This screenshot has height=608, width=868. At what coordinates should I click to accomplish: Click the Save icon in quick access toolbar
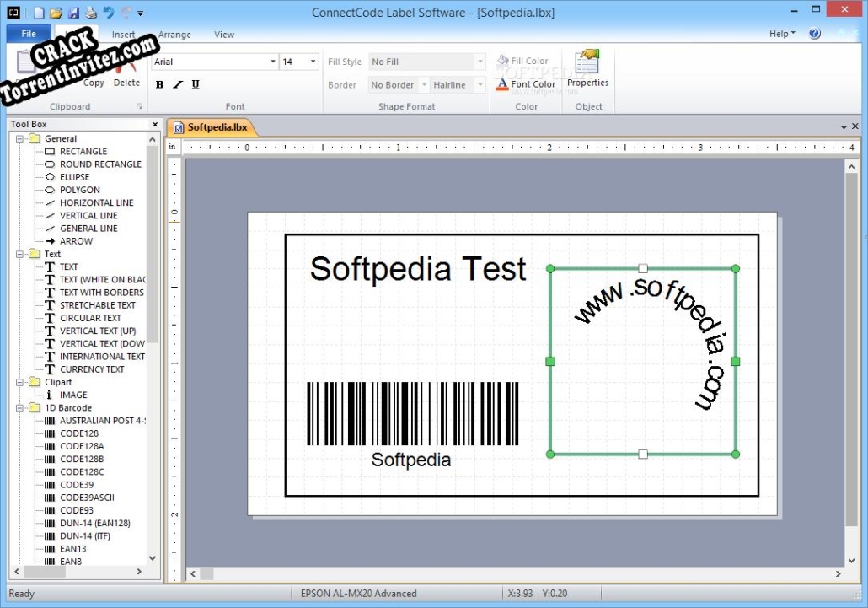click(x=73, y=12)
